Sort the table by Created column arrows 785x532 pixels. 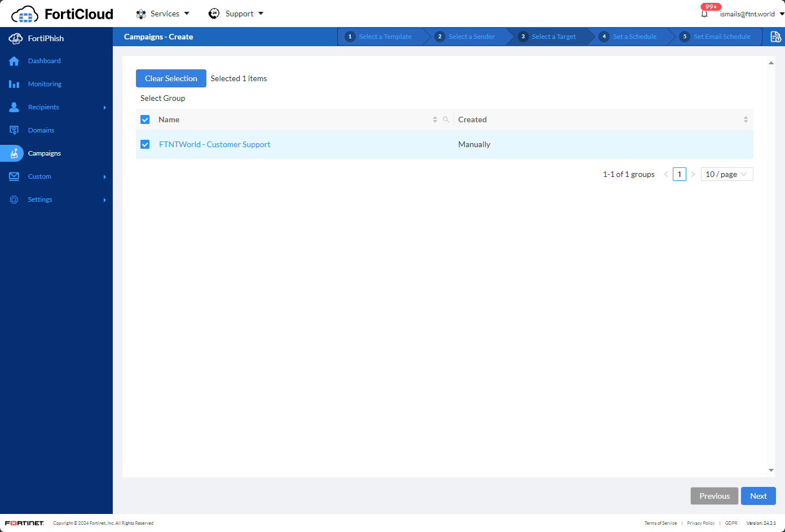click(x=746, y=119)
